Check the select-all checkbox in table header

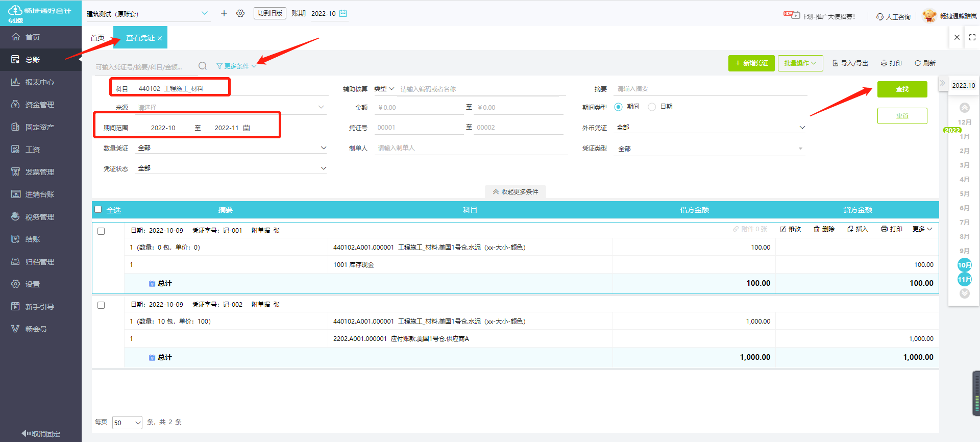pos(98,209)
